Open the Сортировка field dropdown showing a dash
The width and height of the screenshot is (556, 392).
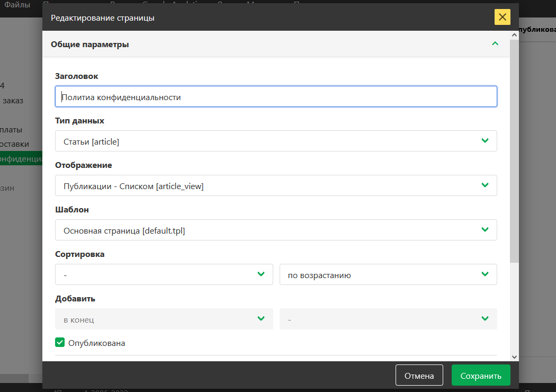pos(164,275)
